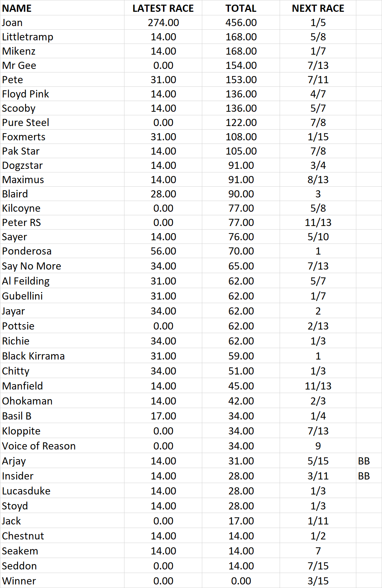Select Basil B's latest race 17.00
Viewport: 382px width, 588px height.
163,416
